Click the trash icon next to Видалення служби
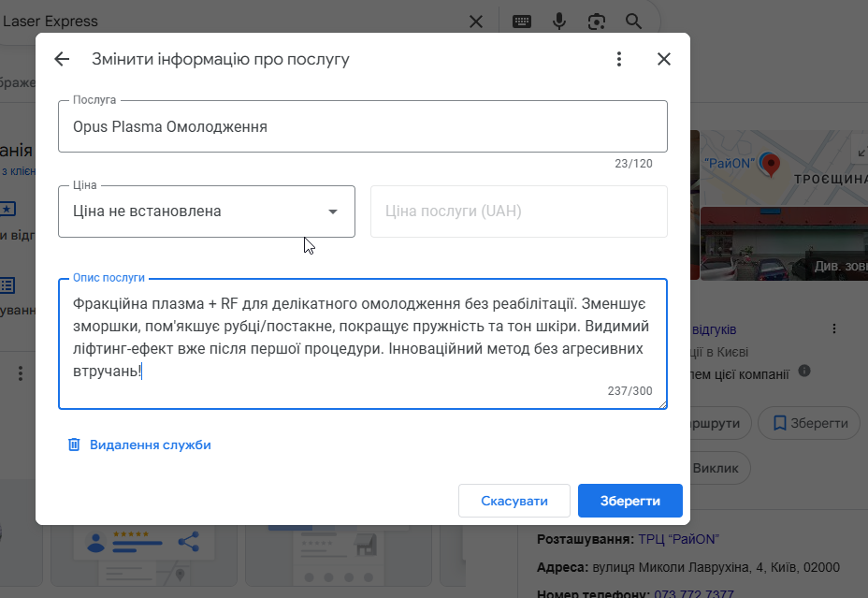Screen dimensions: 868x598 74,445
